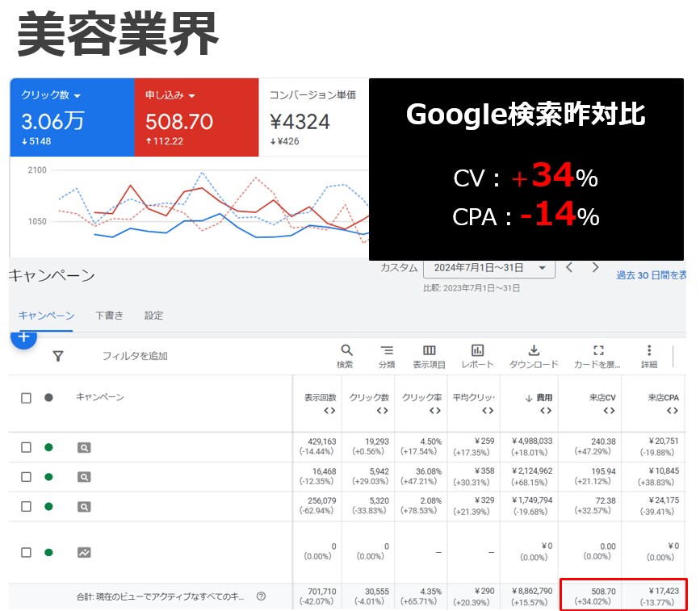Viewport: 700px width, 611px height.
Task: Click the ダウンロード download icon
Action: (x=534, y=350)
